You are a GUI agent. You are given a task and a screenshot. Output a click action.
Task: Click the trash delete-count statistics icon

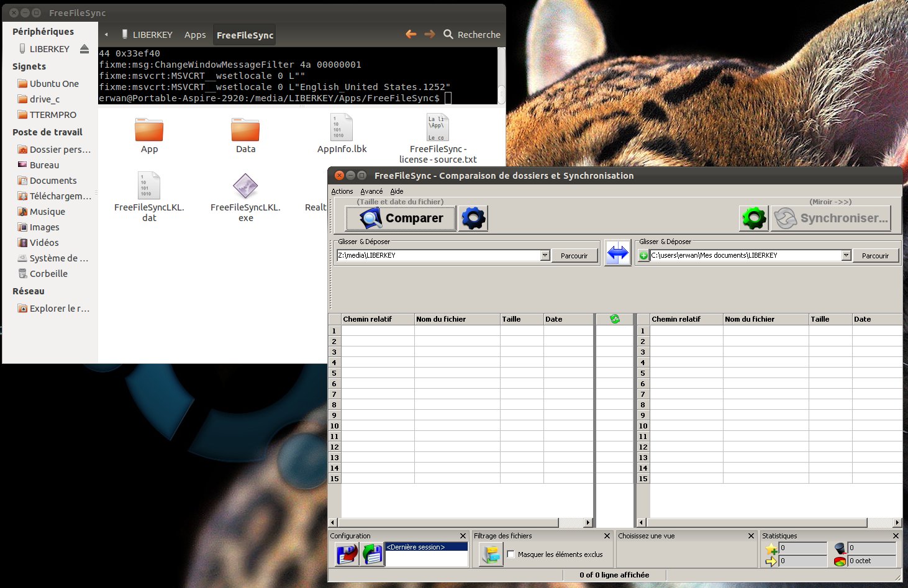(x=840, y=548)
